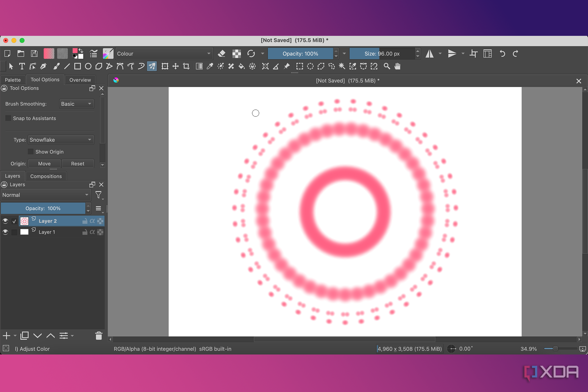Viewport: 588px width, 392px height.
Task: Hide Layer 2 using its eye icon
Action: tap(5, 221)
